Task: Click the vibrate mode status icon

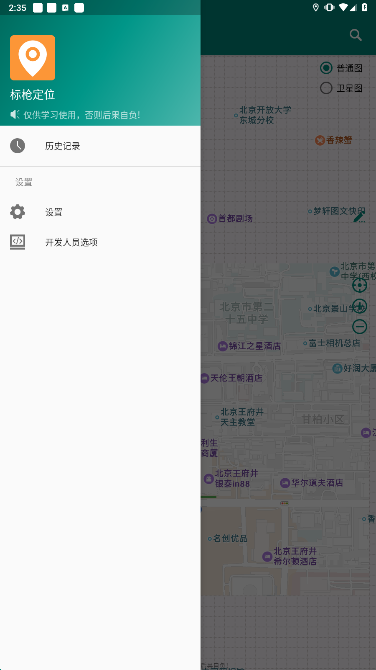Action: tap(329, 7)
